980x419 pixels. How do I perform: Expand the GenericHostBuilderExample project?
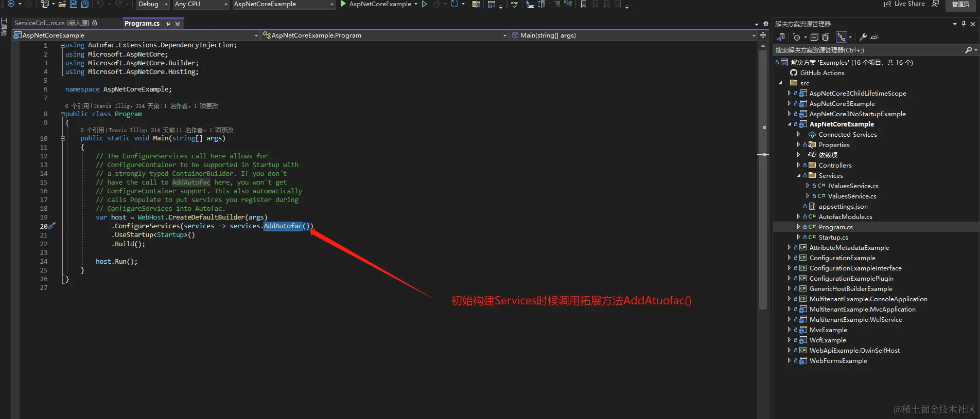(x=789, y=289)
